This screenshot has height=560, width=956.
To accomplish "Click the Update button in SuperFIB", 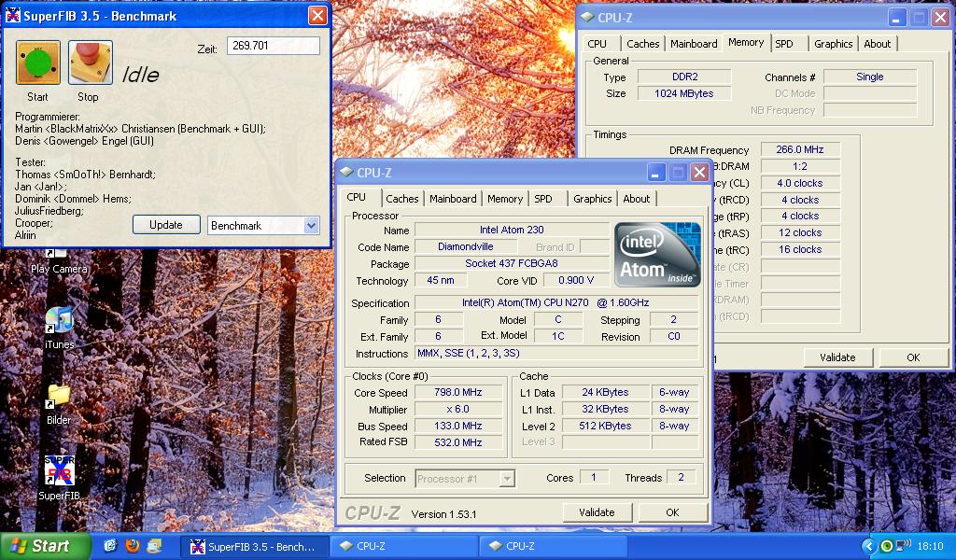I will [166, 225].
